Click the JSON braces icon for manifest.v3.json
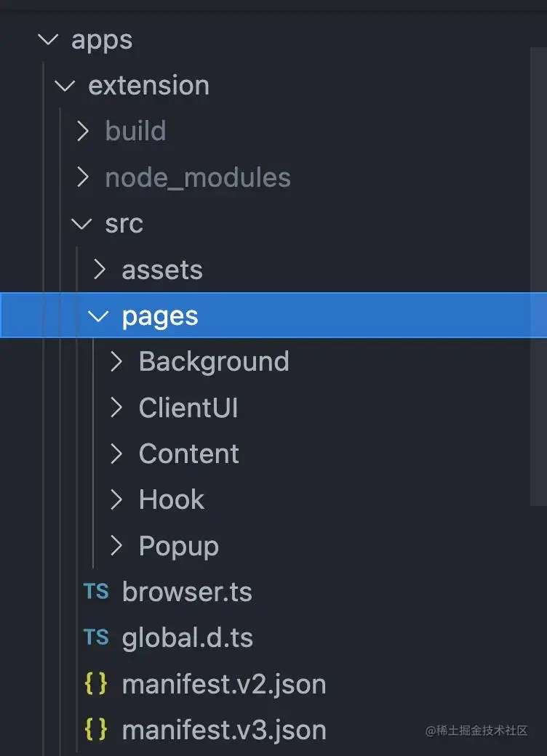Screen dimensions: 547x756 [95, 730]
